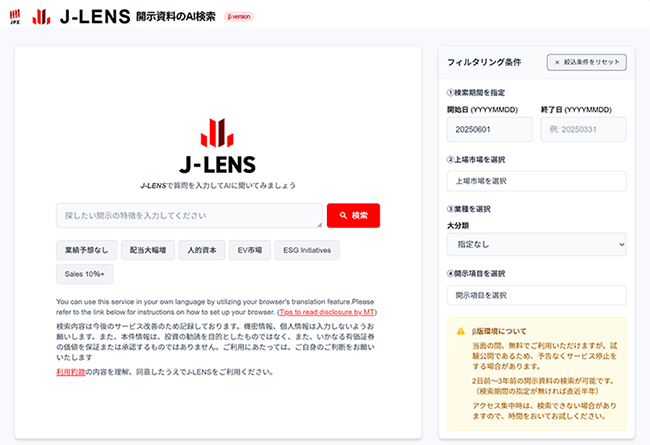
Task: Open the 利用約款 terms link
Action: pos(70,372)
